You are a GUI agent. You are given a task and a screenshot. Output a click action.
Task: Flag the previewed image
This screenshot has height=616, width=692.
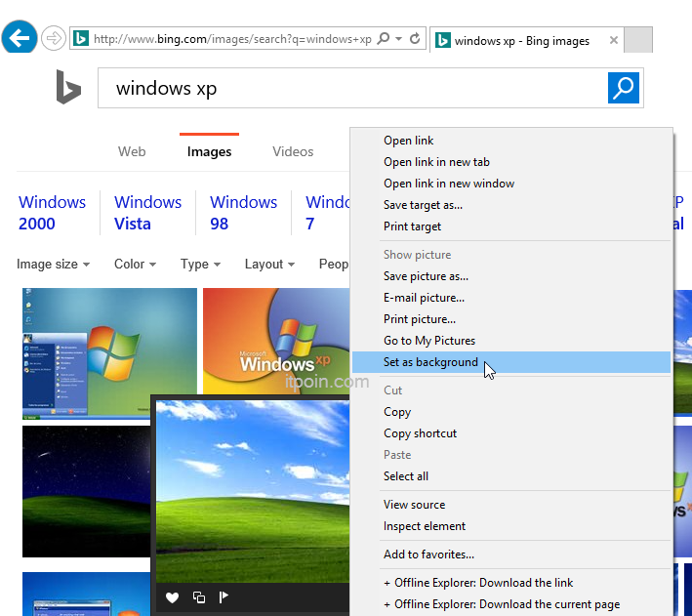[x=224, y=597]
